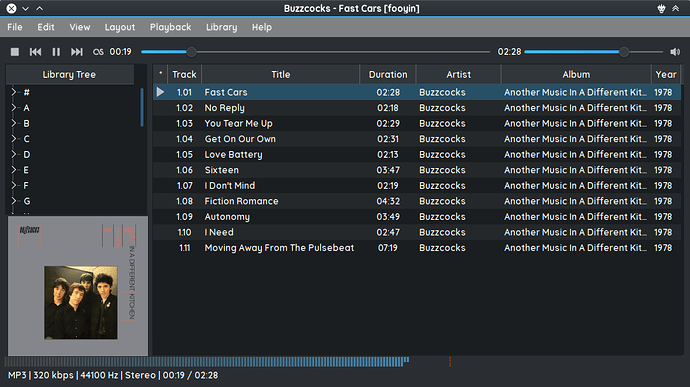Select the track 'Fiction Romance'
The width and height of the screenshot is (690, 387).
tap(241, 201)
